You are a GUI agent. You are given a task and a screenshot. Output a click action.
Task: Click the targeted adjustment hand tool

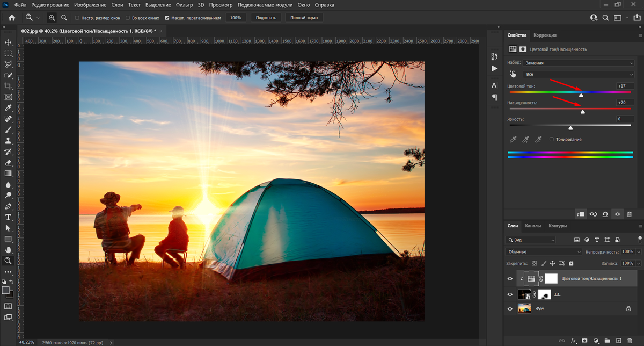513,74
